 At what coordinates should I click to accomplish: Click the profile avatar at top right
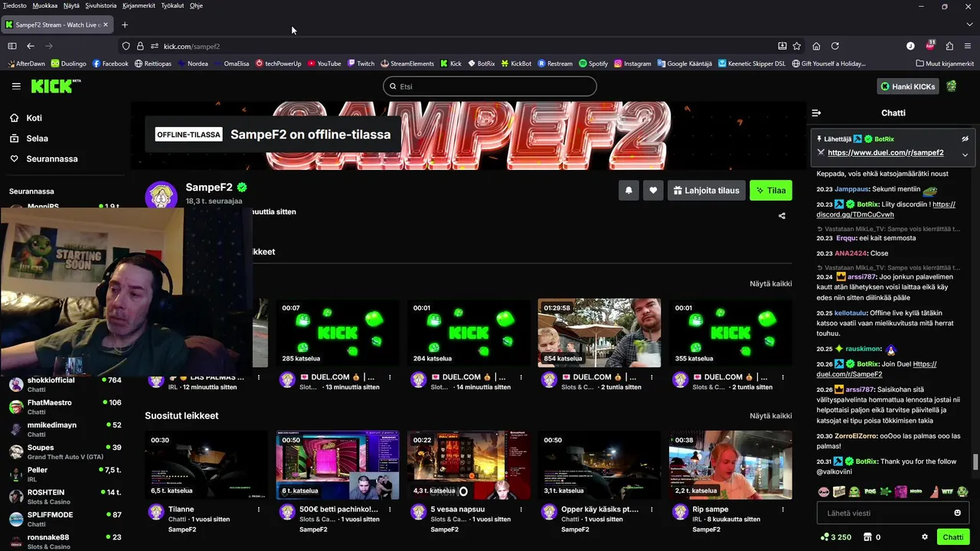click(952, 86)
